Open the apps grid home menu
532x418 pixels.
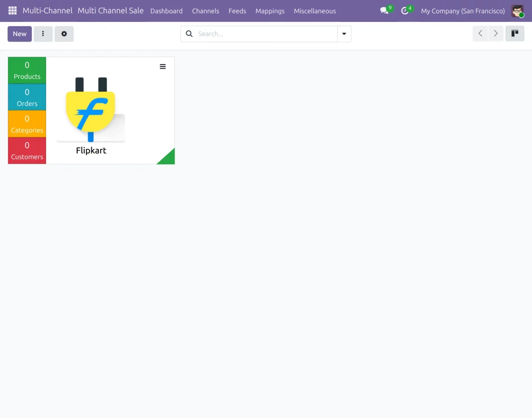(x=12, y=11)
